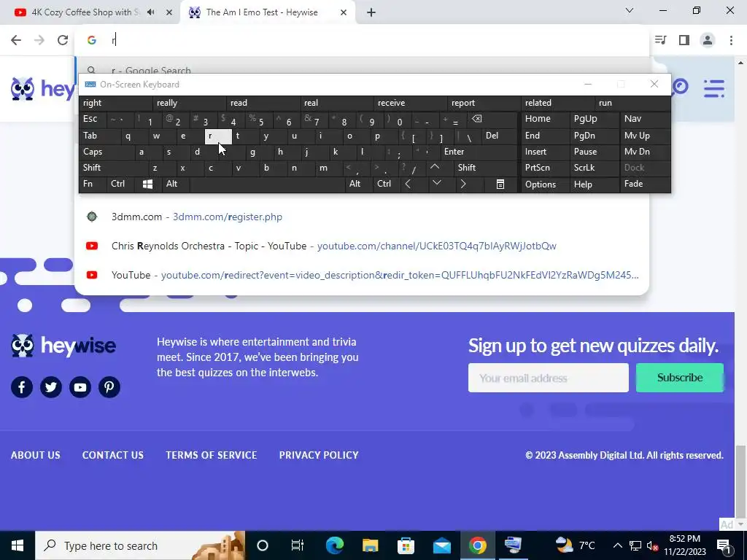
Task: Click the Heywise owl logo in header
Action: (23, 88)
